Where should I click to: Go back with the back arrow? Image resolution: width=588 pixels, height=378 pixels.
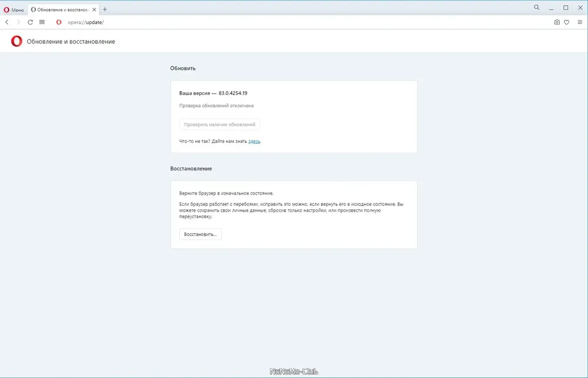[6, 22]
